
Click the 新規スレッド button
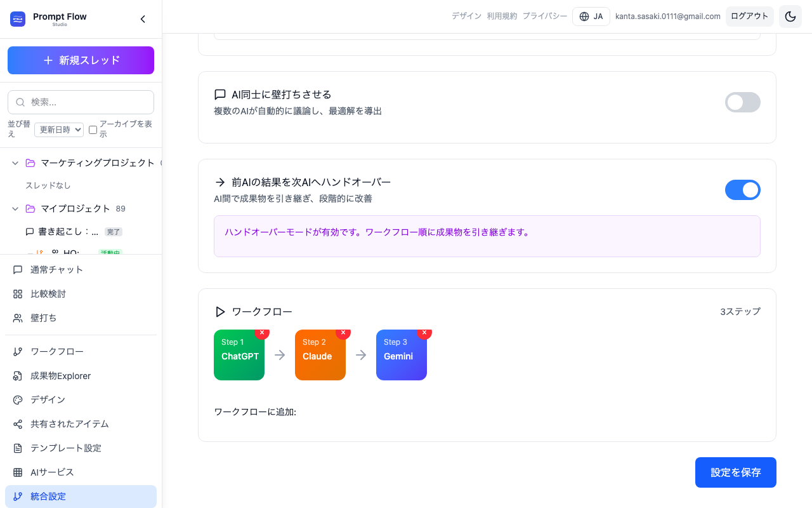click(81, 60)
